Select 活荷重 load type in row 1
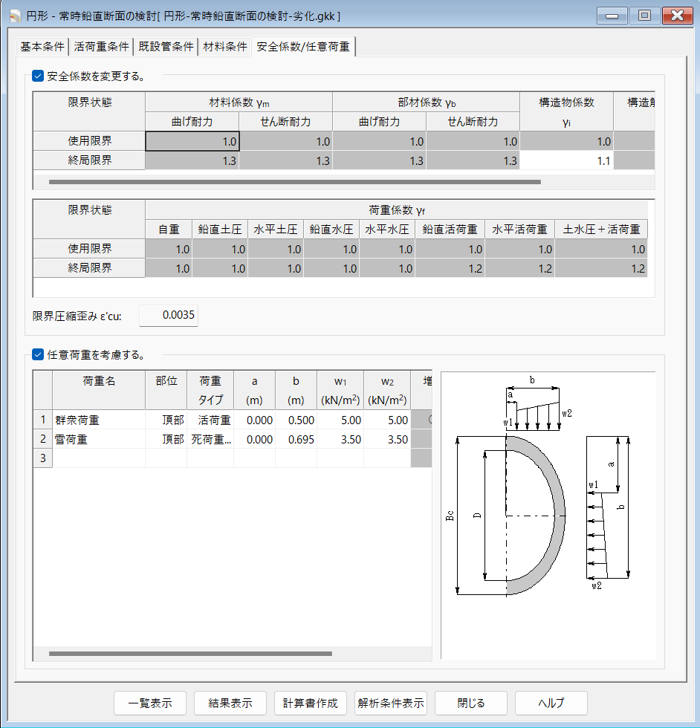Viewport: 700px width, 728px height. pos(210,420)
